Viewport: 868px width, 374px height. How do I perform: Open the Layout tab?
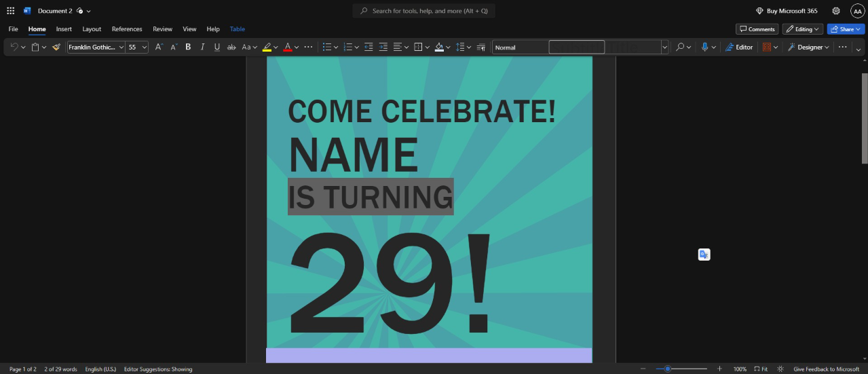(x=92, y=29)
